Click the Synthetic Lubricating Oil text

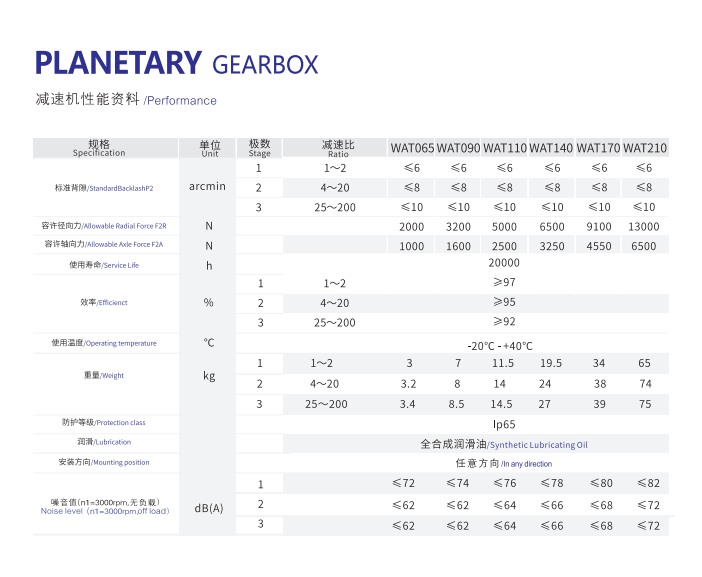(504, 443)
